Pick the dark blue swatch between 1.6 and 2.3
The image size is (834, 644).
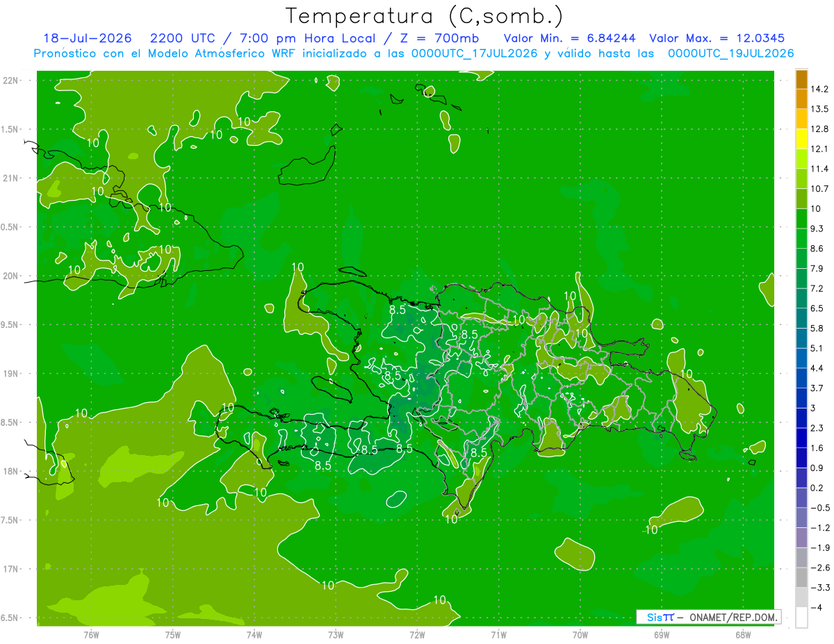[x=801, y=438]
